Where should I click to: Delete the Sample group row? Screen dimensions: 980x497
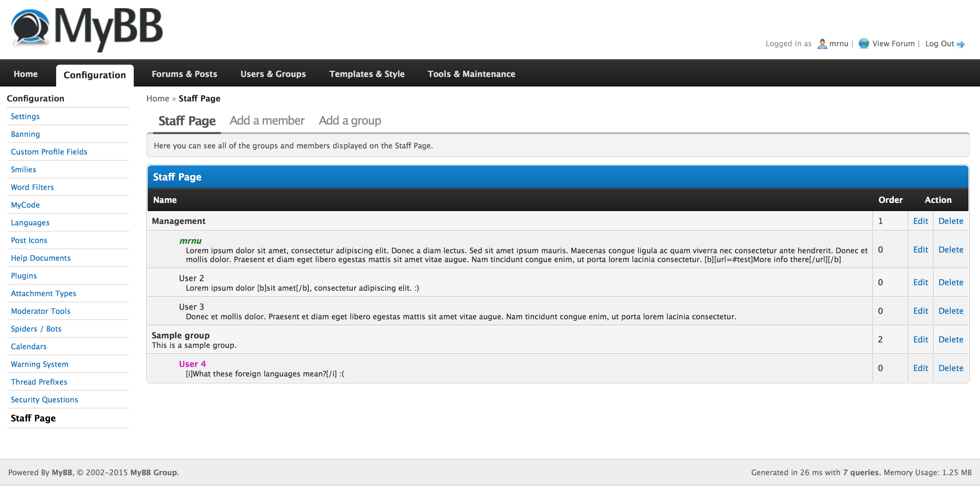950,339
